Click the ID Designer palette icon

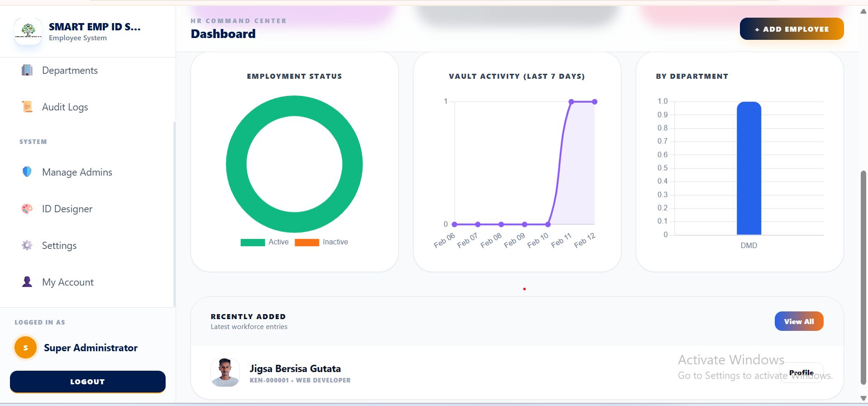click(27, 209)
